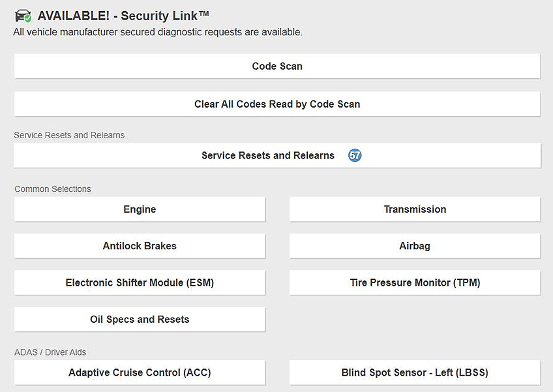Viewport: 553px width, 392px height.
Task: Click the ADAS / Driver Aids section label
Action: (x=49, y=352)
